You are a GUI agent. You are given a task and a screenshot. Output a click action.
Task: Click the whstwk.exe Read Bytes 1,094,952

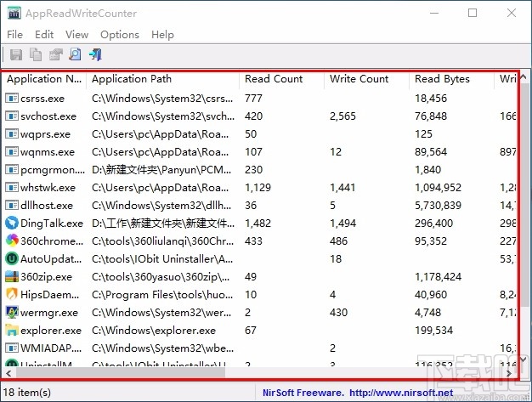coord(438,188)
